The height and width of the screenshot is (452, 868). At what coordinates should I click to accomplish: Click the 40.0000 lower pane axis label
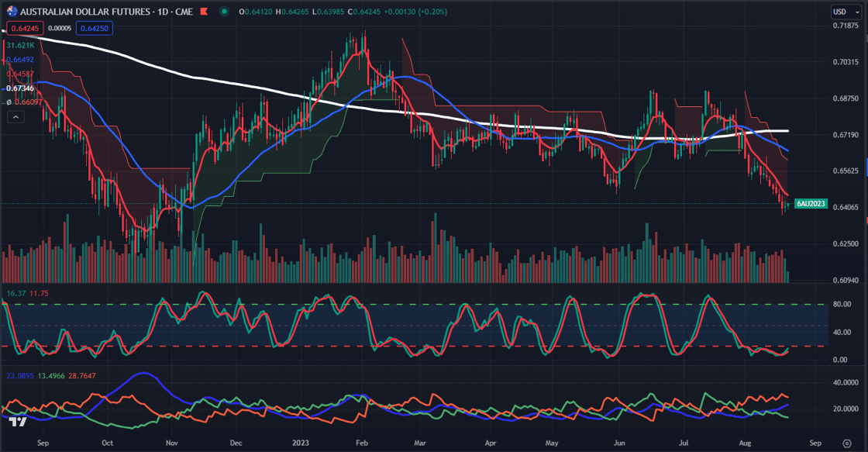[x=846, y=383]
